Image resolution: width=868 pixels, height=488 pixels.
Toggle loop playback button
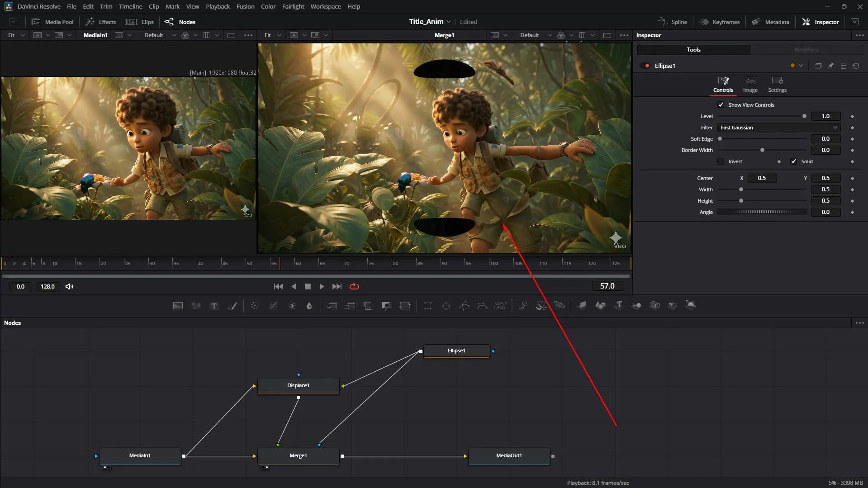354,286
